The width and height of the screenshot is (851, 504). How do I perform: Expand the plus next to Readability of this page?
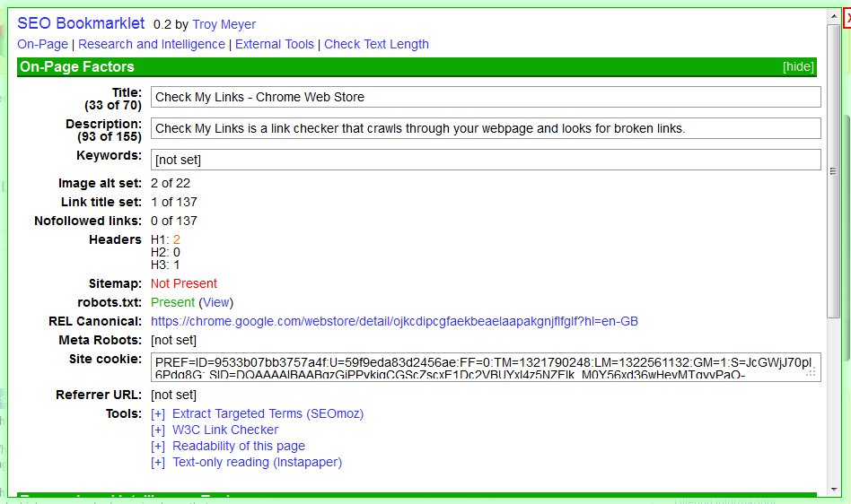point(158,447)
